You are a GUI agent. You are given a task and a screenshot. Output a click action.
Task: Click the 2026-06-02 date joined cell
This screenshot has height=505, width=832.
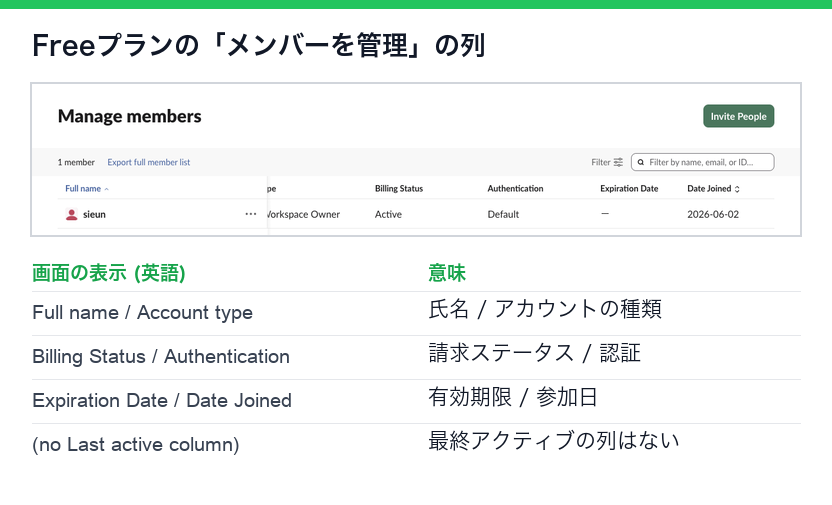(x=713, y=214)
